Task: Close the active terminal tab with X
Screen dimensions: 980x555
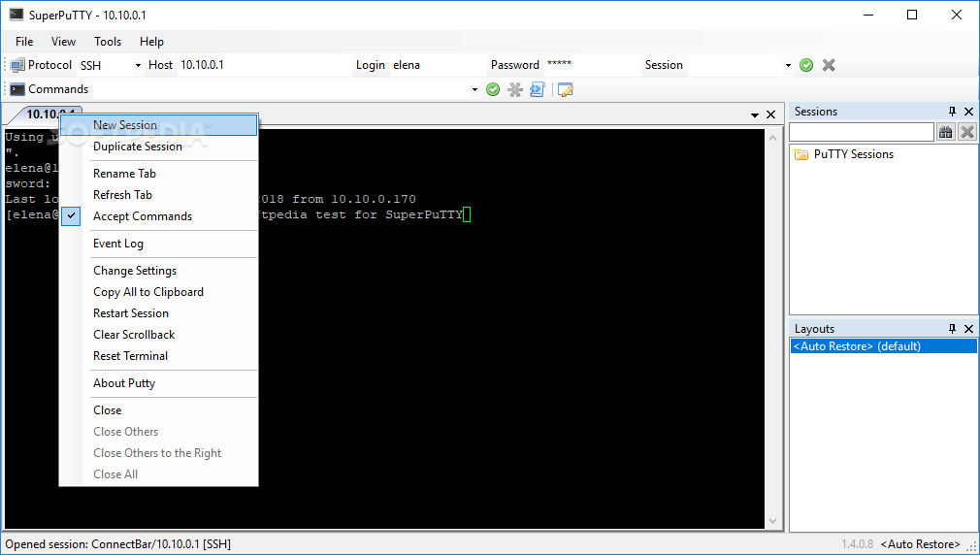Action: click(x=770, y=114)
